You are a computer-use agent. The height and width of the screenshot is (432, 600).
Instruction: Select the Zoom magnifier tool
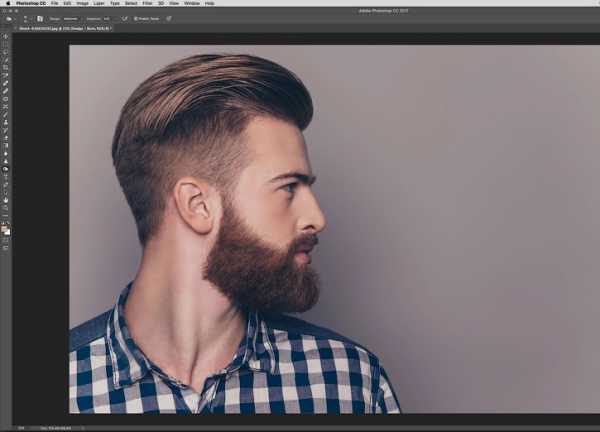(5, 207)
